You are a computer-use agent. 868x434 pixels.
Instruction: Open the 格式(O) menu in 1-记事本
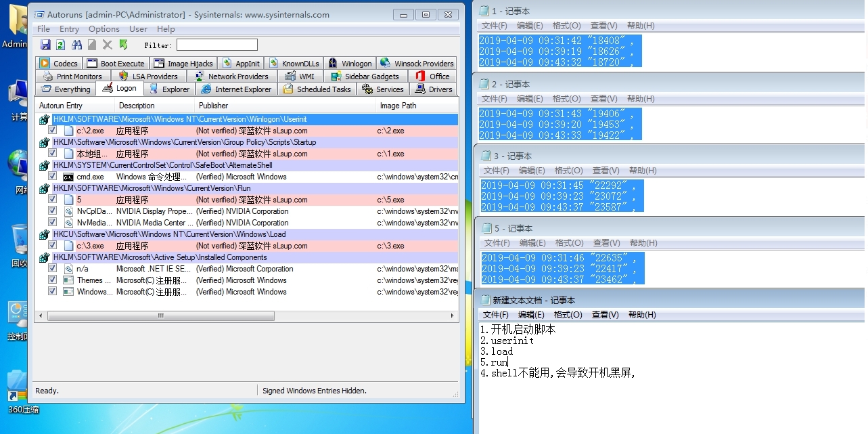pyautogui.click(x=567, y=25)
